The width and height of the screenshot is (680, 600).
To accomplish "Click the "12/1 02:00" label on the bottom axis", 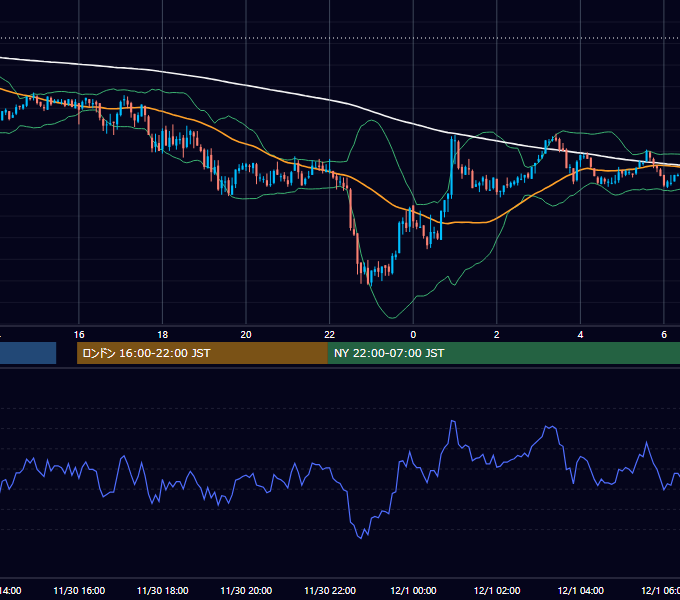I will pyautogui.click(x=497, y=590).
